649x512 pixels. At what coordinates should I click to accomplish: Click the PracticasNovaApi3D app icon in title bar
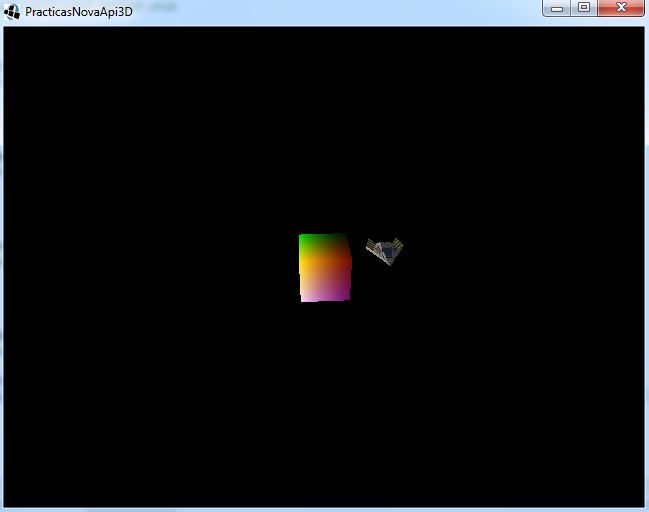tap(12, 12)
